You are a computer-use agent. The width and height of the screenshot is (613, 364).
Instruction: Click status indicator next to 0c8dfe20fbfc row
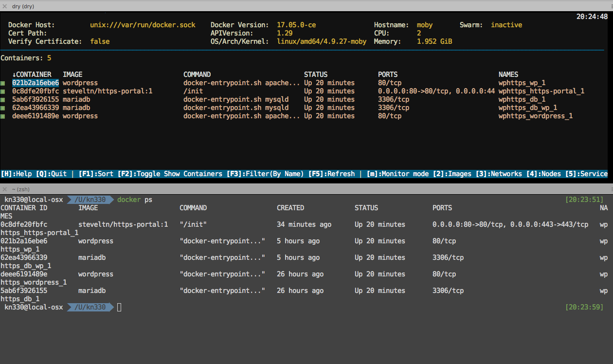point(2,91)
